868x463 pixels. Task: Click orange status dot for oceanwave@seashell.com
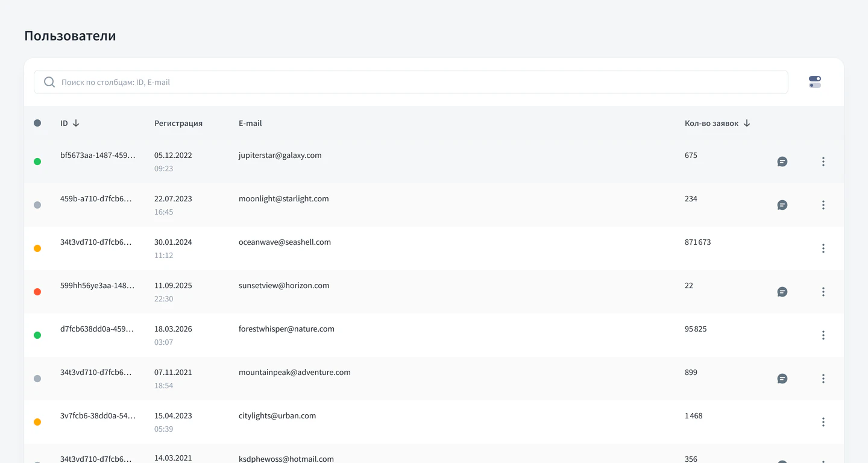(x=37, y=248)
